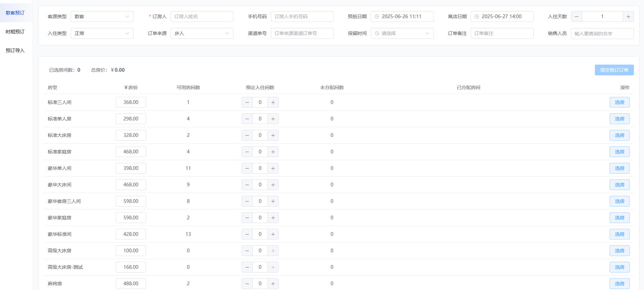This screenshot has height=290, width=644.
Task: Open the 保留时间 time selector
Action: (x=402, y=33)
